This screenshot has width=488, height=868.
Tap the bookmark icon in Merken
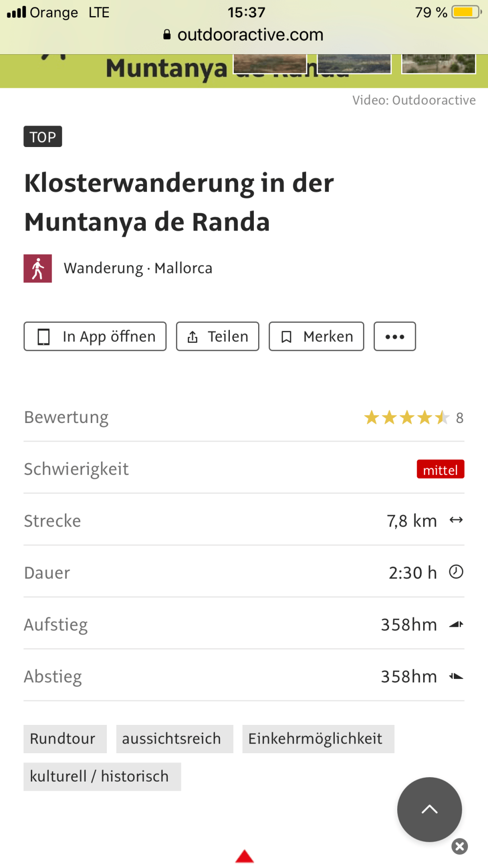point(286,337)
